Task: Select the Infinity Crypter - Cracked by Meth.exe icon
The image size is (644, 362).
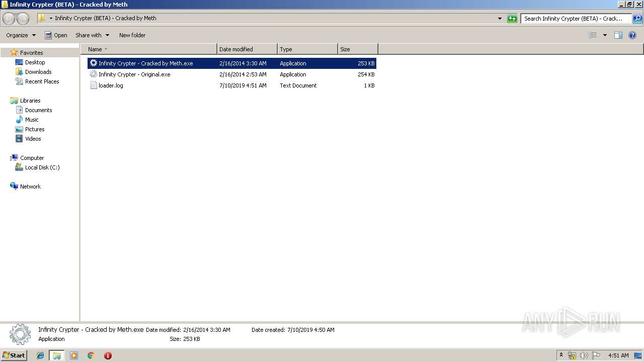Action: click(93, 63)
